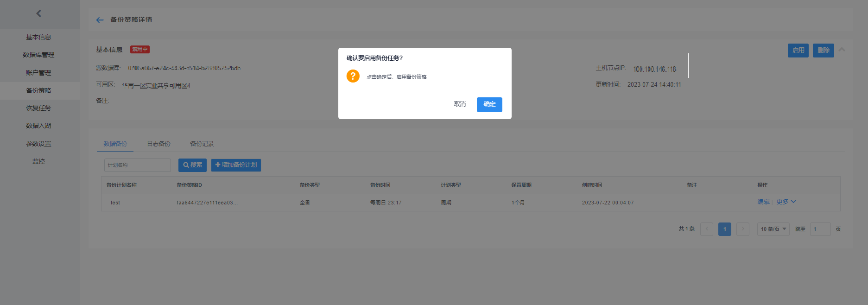The height and width of the screenshot is (305, 868).
Task: Open the 10 条/页 page size dropdown
Action: coord(773,229)
